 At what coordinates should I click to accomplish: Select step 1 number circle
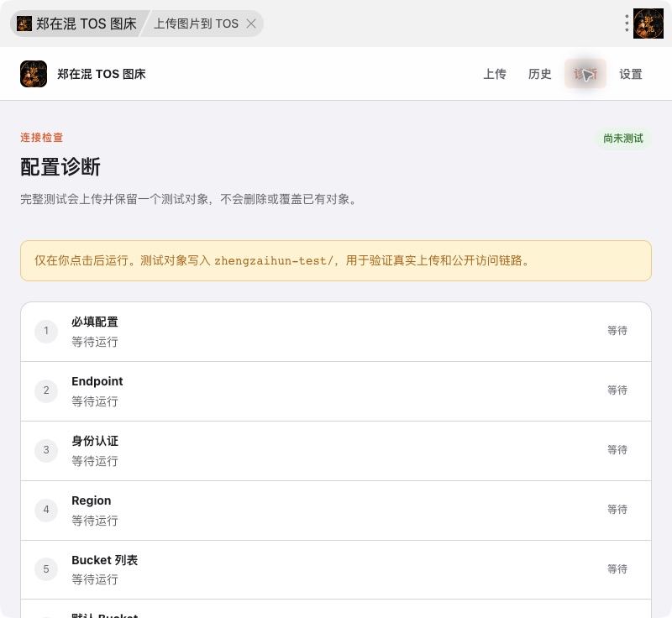coord(46,331)
